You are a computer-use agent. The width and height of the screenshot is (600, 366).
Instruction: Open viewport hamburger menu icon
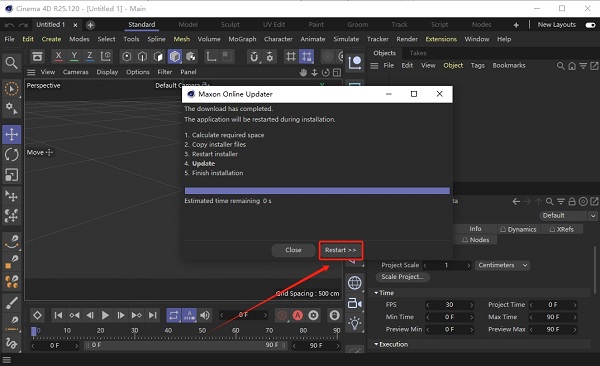point(31,72)
